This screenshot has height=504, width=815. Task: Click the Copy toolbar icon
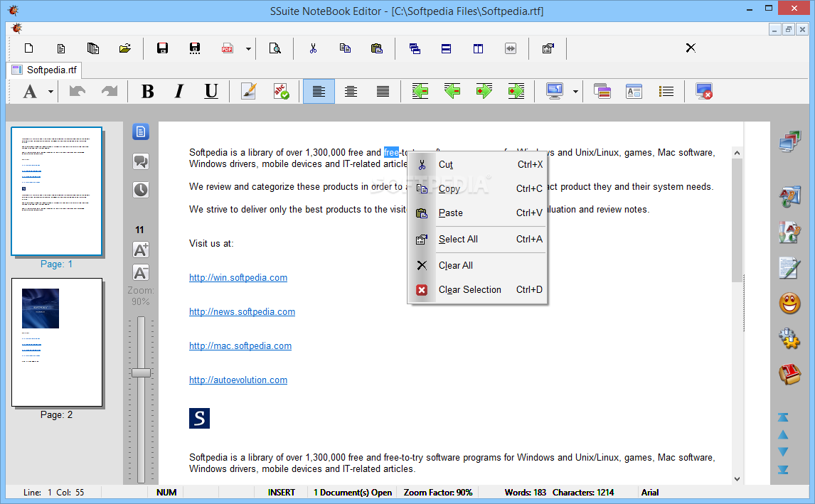[x=345, y=48]
